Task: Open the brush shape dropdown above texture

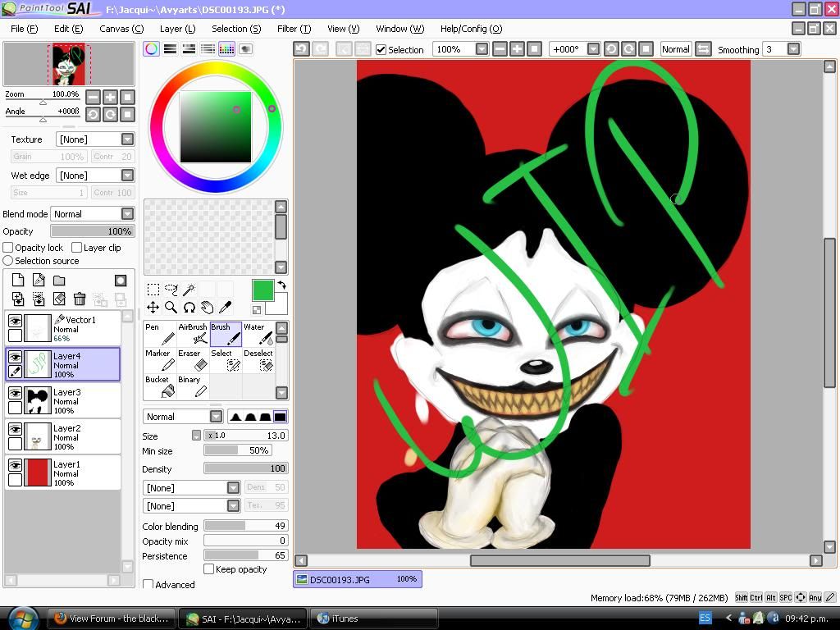Action: click(233, 487)
